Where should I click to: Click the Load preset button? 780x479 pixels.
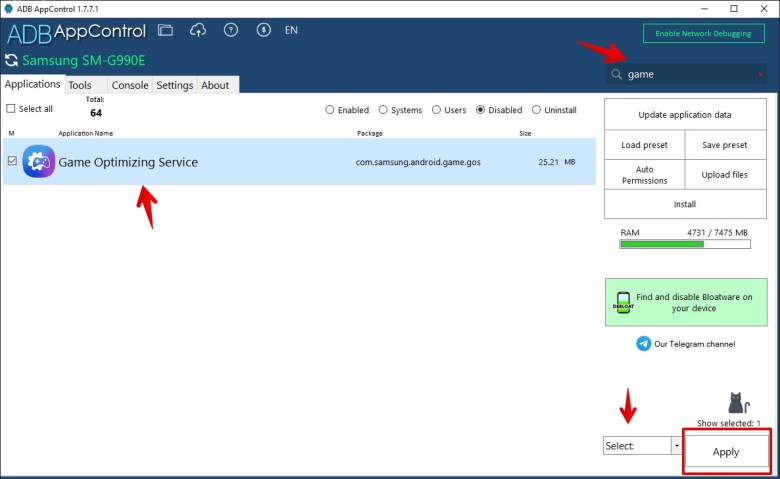pyautogui.click(x=645, y=145)
